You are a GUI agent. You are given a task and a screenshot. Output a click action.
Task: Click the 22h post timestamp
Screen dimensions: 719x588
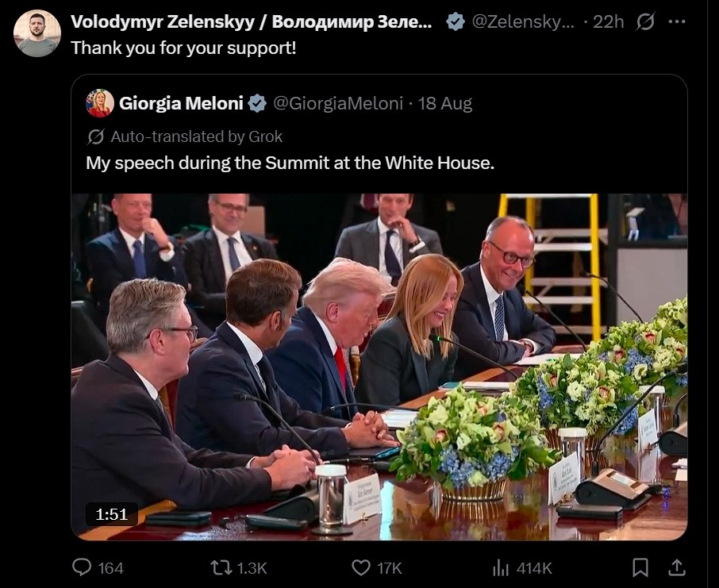608,22
